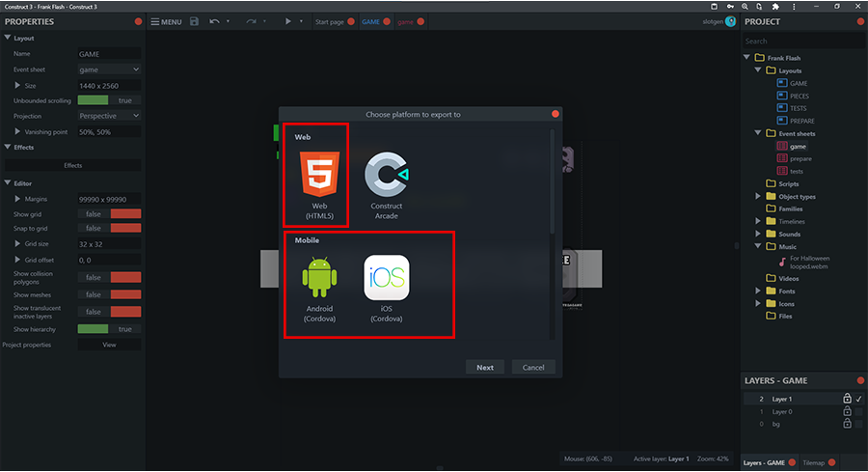Toggle Unbounded scrolling property

click(109, 100)
